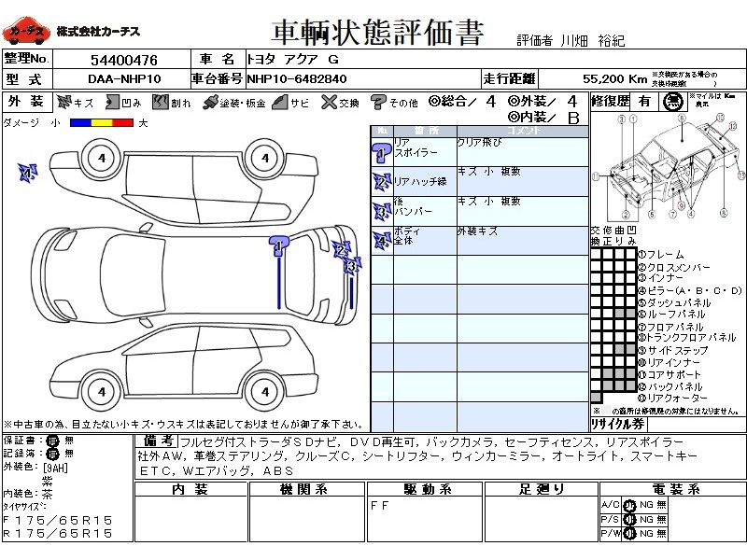The height and width of the screenshot is (560, 747).
Task: Select the 交換 X replacement legend icon
Action: tap(329, 102)
